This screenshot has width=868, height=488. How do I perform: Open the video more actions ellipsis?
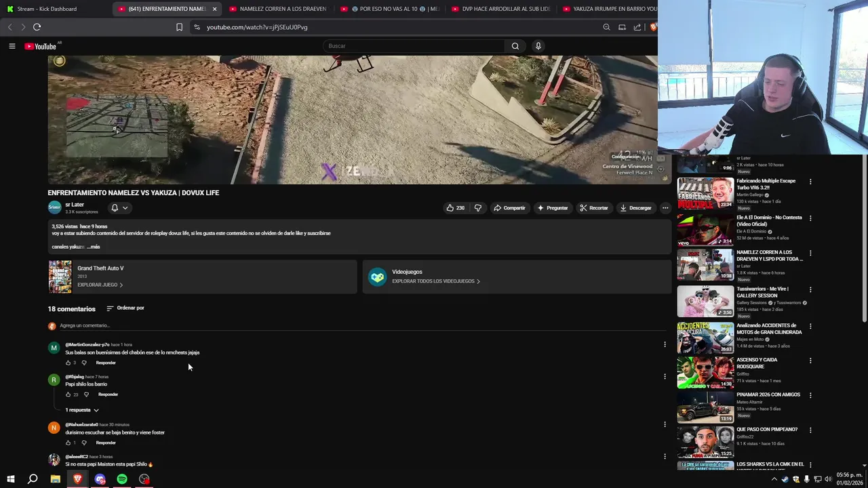coord(665,208)
